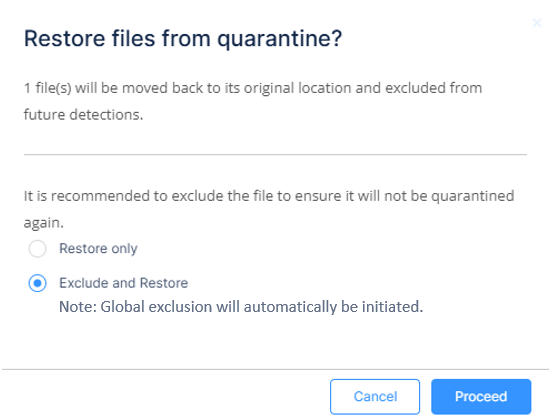Select the Restore only radio button

click(37, 249)
